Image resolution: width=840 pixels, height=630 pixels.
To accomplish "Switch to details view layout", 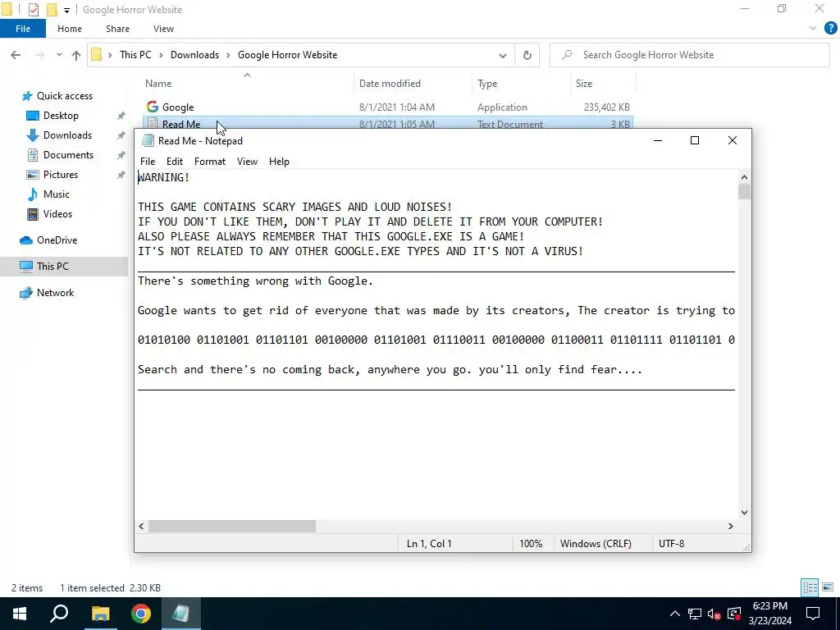I will pos(810,587).
